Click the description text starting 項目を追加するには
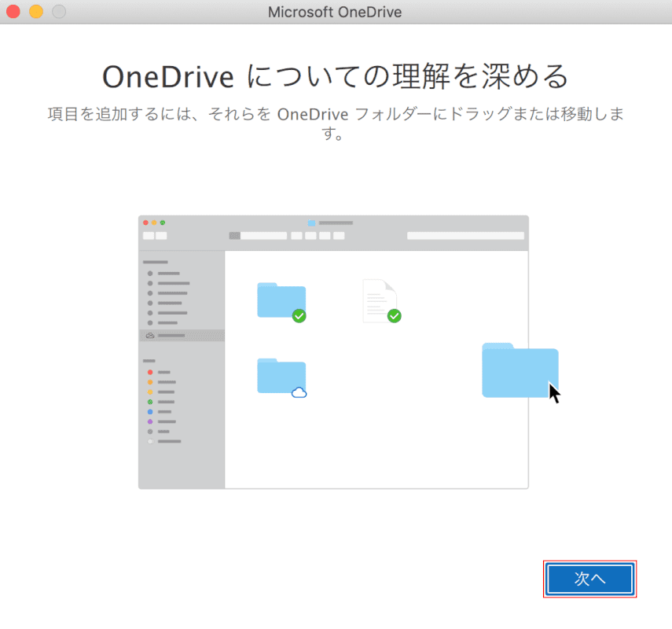Image resolution: width=672 pixels, height=629 pixels. [336, 123]
